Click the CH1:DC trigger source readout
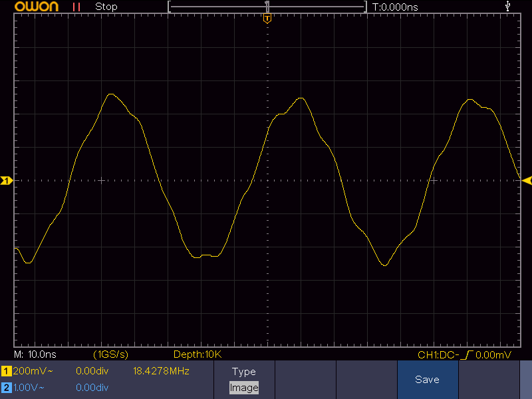The height and width of the screenshot is (399, 532). 438,355
